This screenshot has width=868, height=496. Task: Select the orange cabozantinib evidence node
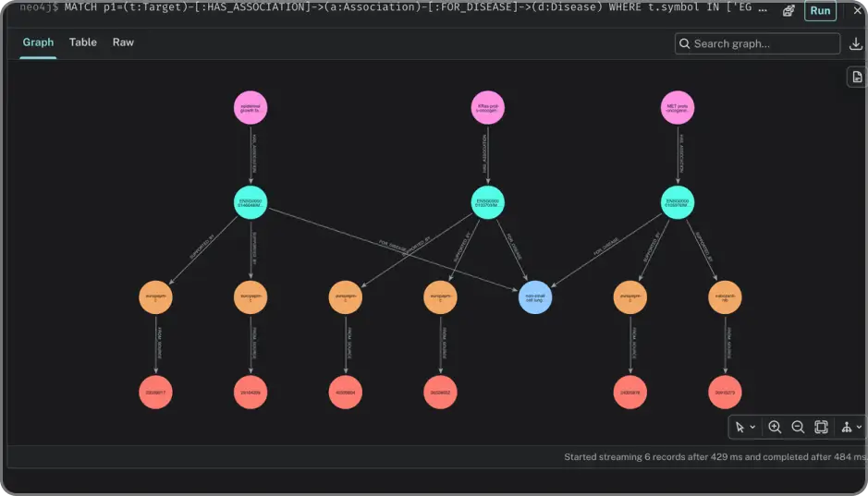pyautogui.click(x=725, y=297)
